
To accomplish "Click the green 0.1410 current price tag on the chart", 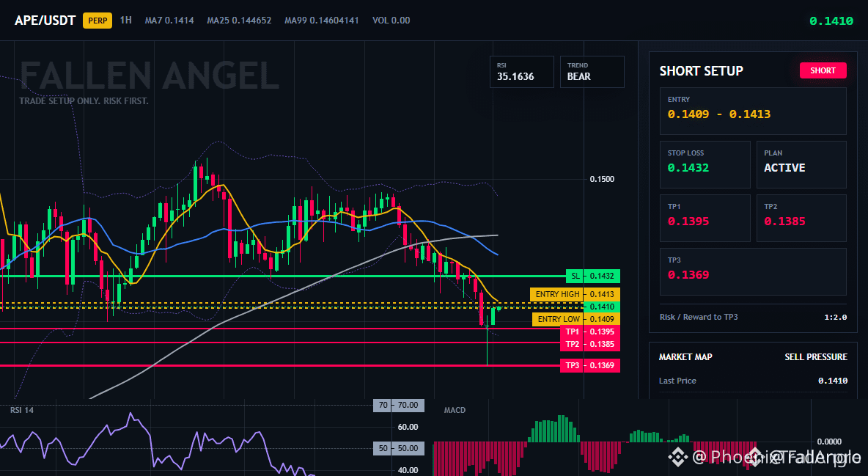I will 602,307.
